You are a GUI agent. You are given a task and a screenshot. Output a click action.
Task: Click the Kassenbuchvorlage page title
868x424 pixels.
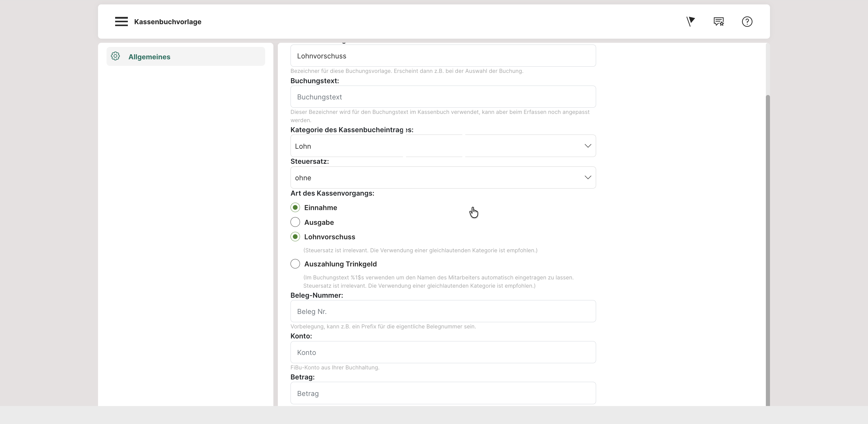167,22
